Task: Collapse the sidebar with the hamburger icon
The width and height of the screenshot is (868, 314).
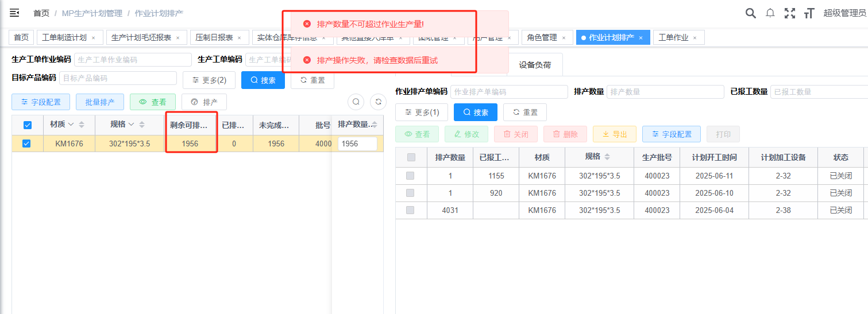Action: [x=14, y=13]
